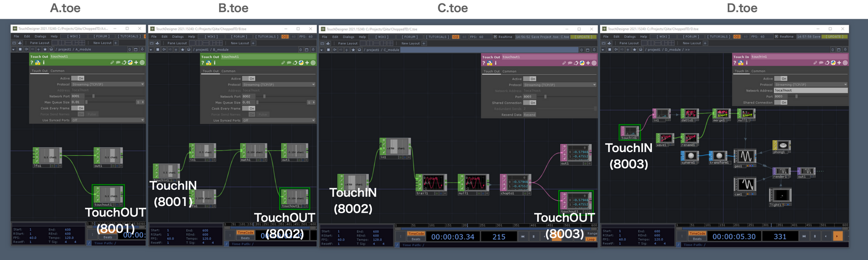Toggle Active switch in C.toe Touch Out

530,79
